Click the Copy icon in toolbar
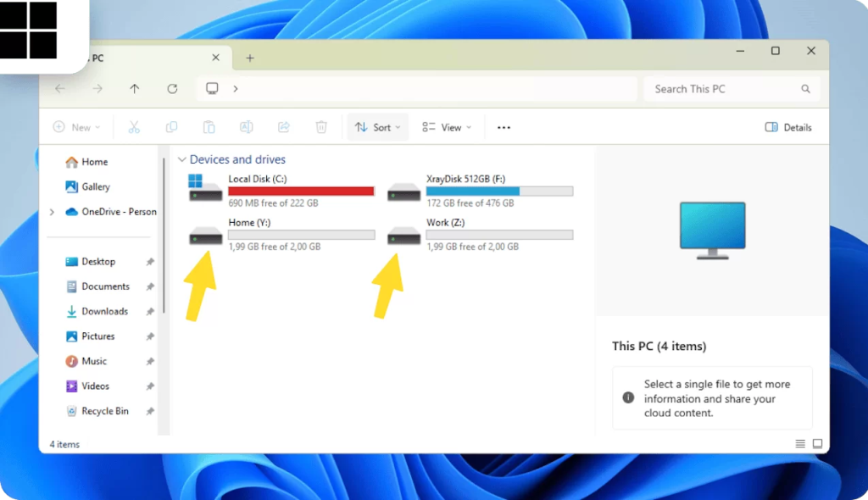This screenshot has width=868, height=500. coord(171,127)
